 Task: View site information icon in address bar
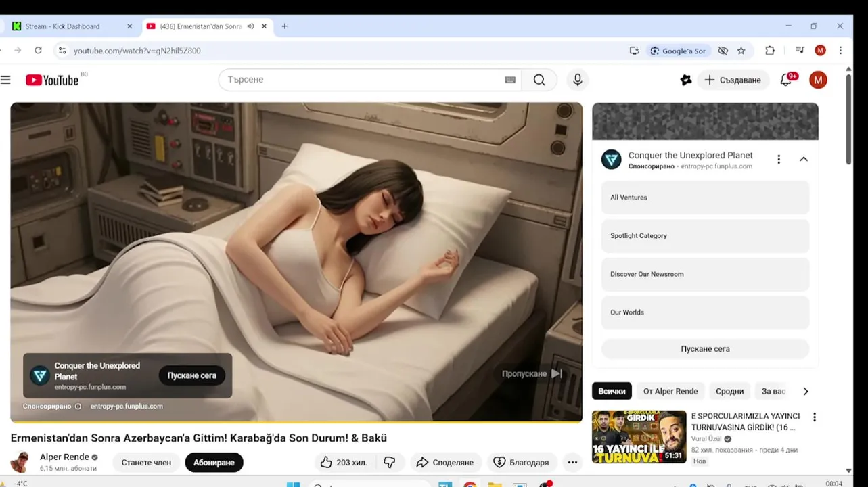pos(62,51)
